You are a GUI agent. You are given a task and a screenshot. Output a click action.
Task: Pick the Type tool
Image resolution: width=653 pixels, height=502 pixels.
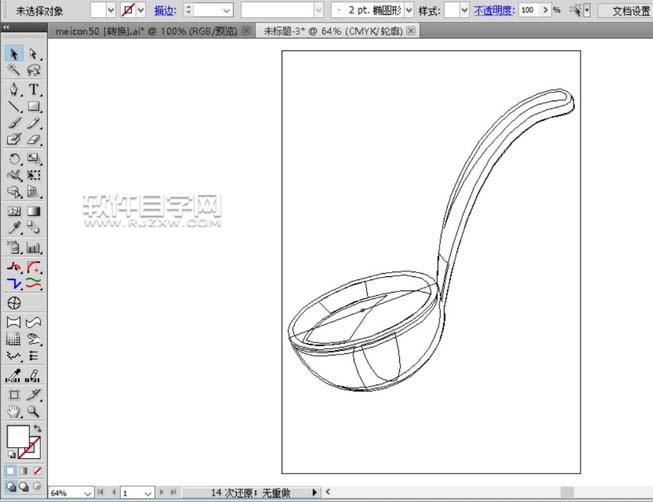pos(34,89)
